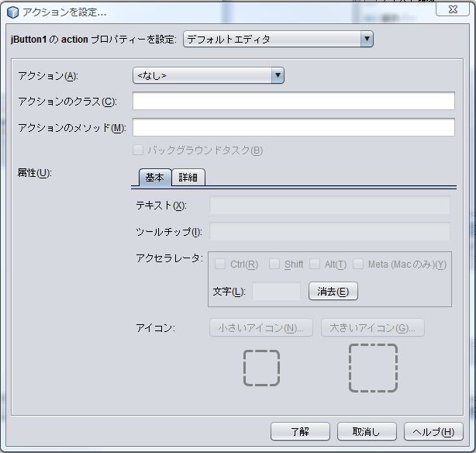Focus the アクションのクラス text field
This screenshot has width=476, height=453.
click(293, 101)
